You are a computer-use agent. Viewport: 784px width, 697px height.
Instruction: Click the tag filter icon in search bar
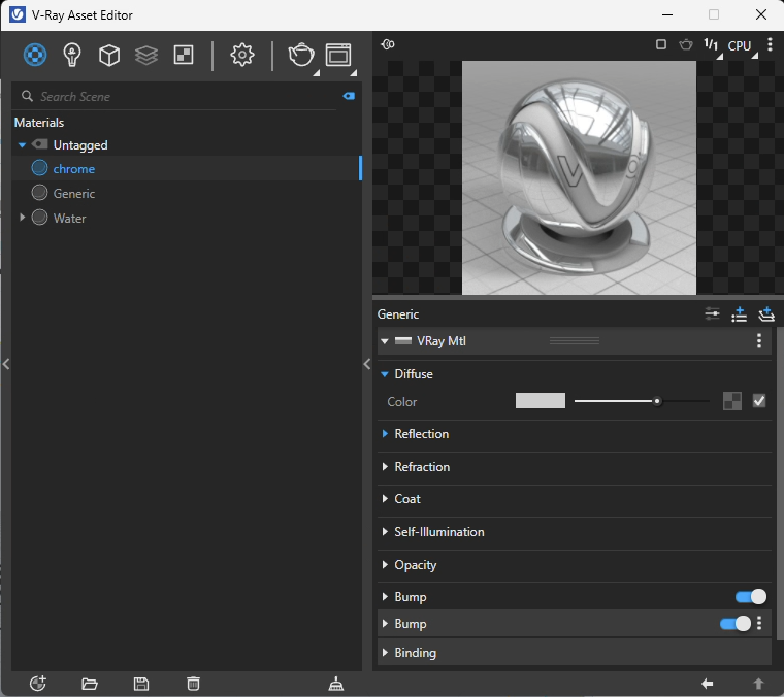(349, 96)
